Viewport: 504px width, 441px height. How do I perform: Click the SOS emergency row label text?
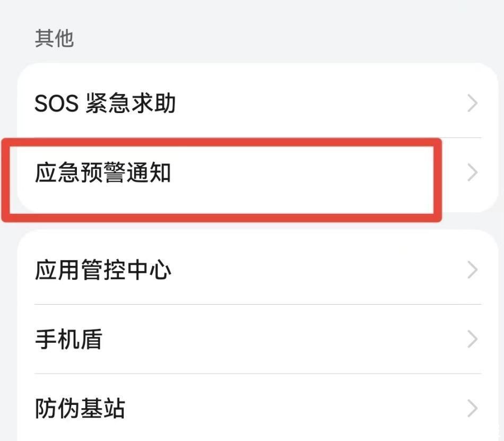coord(106,103)
